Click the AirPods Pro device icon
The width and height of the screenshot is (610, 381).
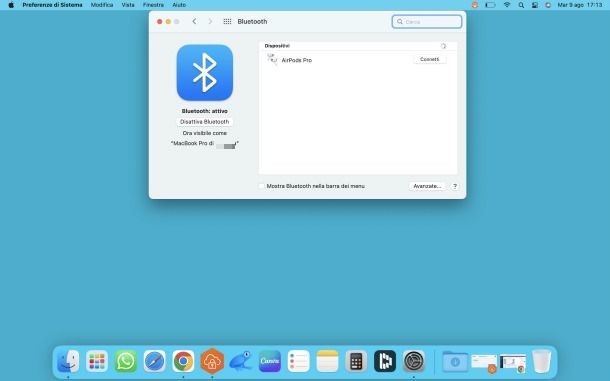click(272, 60)
